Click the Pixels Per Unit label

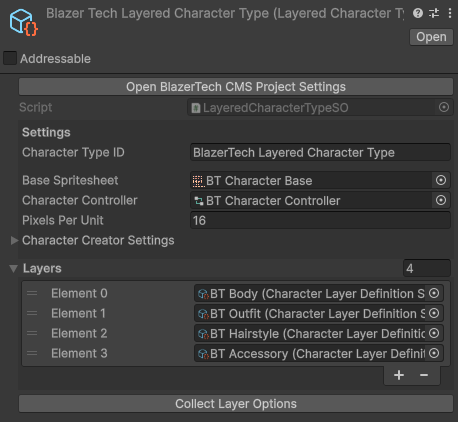point(63,220)
